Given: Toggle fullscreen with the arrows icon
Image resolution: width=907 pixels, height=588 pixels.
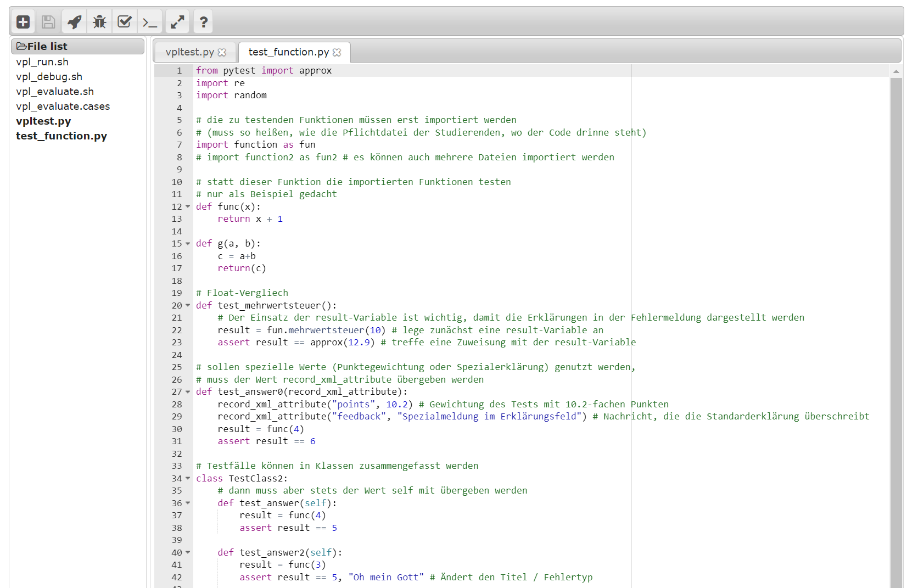Looking at the screenshot, I should click(177, 22).
